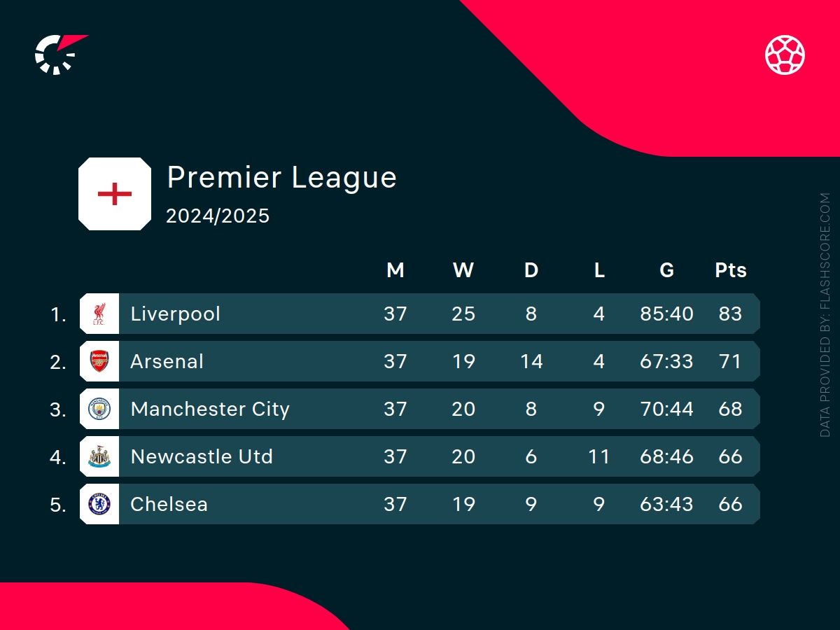Click the Flashscore logo icon
The image size is (840, 630).
click(59, 54)
